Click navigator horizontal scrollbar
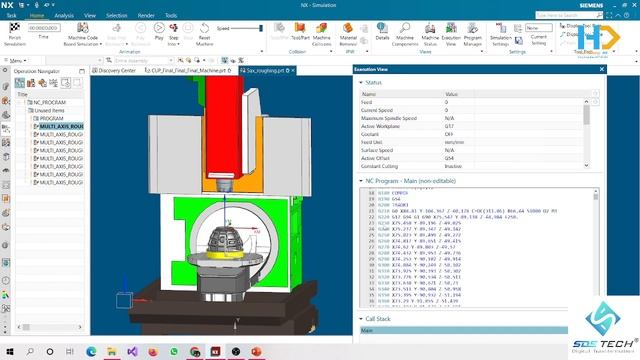640x360 pixels. (x=49, y=327)
